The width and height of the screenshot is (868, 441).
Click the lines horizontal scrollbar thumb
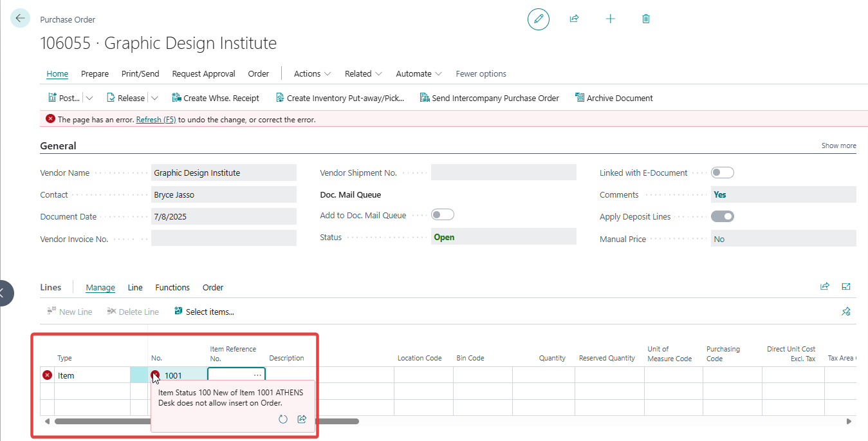tap(207, 422)
